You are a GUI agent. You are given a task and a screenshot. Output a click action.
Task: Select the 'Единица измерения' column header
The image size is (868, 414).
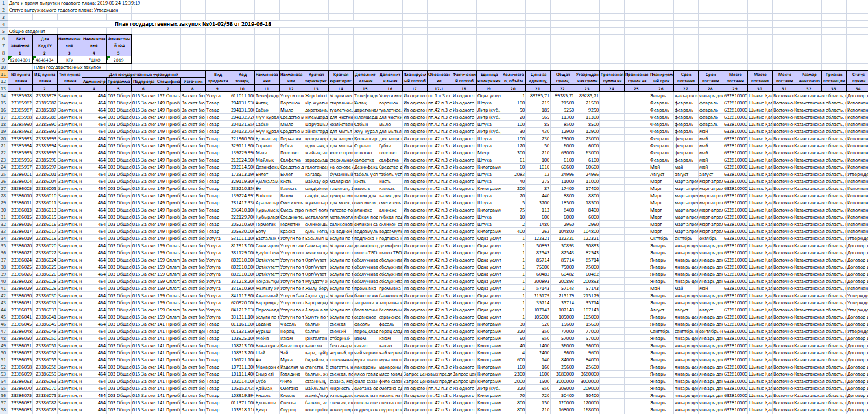pos(488,79)
